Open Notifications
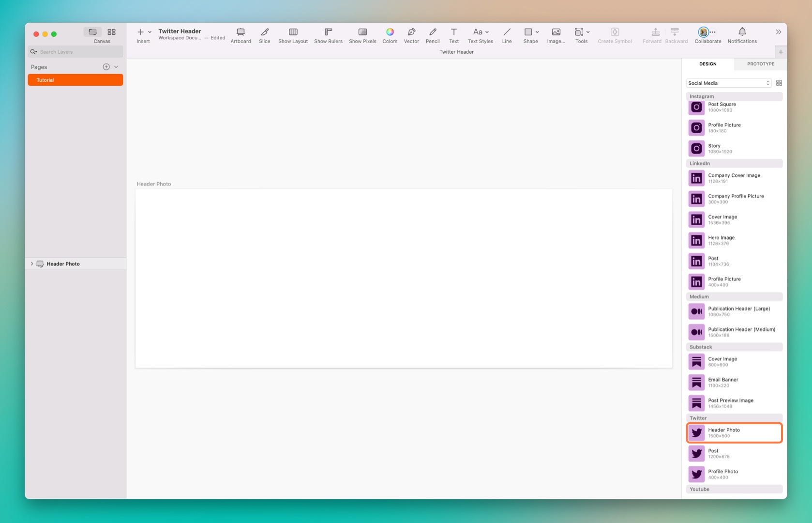Image resolution: width=812 pixels, height=523 pixels. [742, 35]
